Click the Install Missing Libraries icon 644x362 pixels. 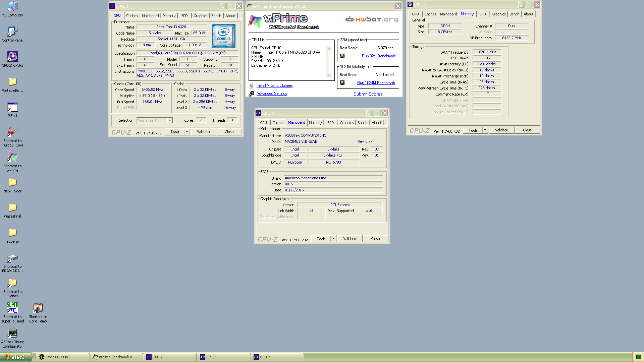coord(251,85)
